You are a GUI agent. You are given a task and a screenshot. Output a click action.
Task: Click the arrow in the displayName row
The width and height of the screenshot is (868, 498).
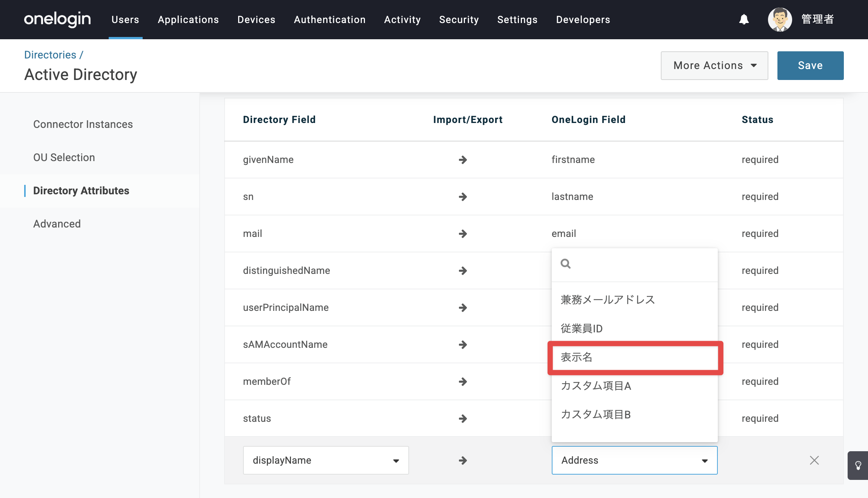(x=463, y=461)
